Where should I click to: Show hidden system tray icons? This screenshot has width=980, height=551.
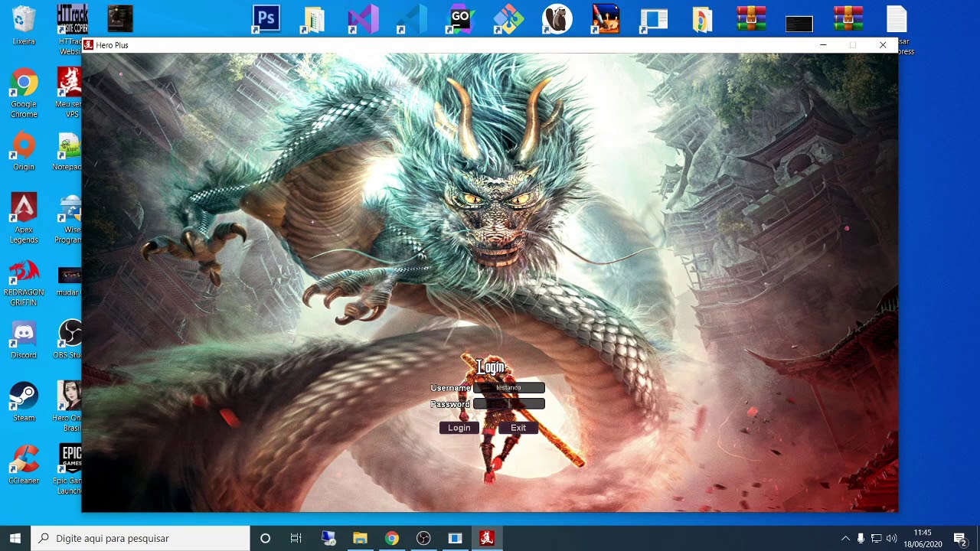pos(845,538)
